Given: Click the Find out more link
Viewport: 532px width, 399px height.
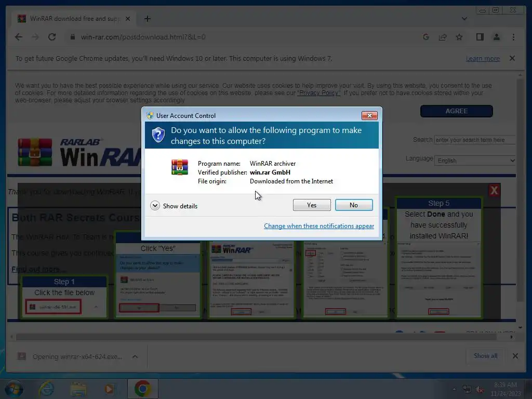Looking at the screenshot, I should pos(38,269).
